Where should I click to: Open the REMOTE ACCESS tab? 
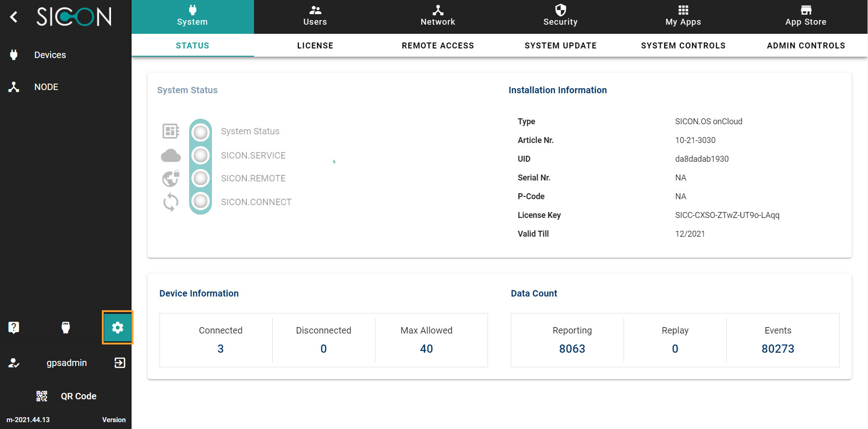click(438, 46)
